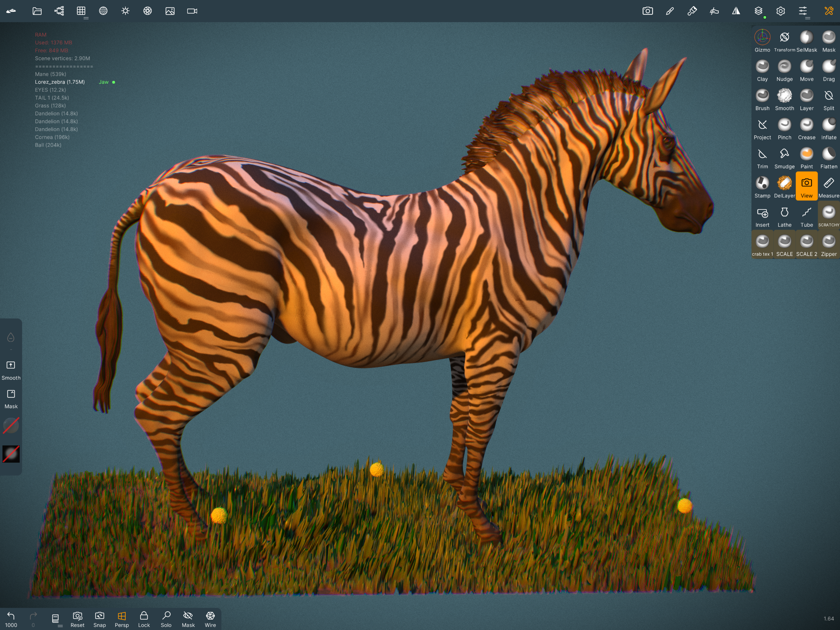Toggle Persp perspective camera mode

(x=122, y=619)
